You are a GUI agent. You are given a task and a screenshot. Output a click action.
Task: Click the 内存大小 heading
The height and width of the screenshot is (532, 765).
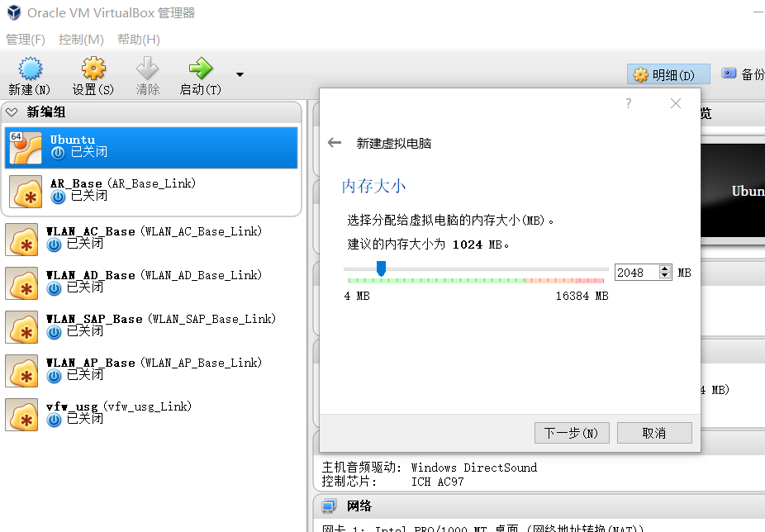373,186
